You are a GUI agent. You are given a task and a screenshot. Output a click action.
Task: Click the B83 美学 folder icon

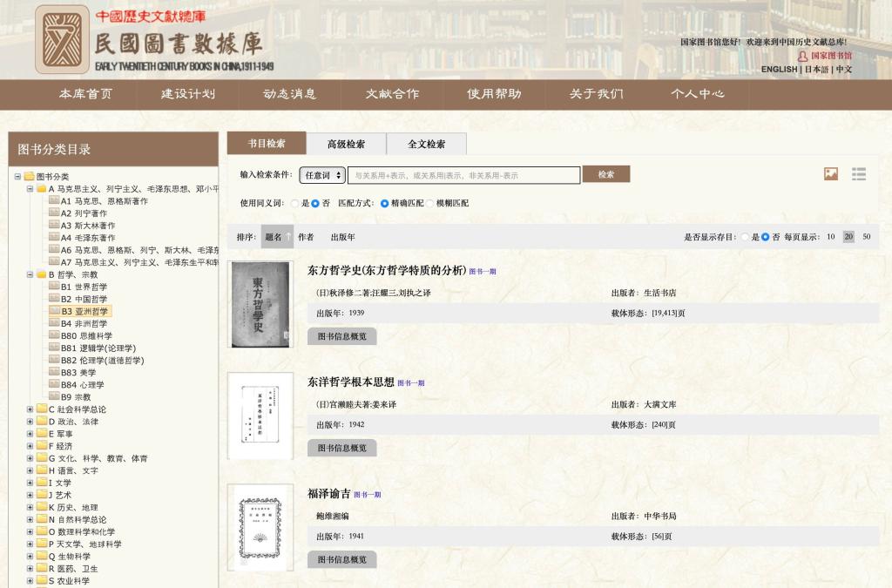(x=53, y=372)
